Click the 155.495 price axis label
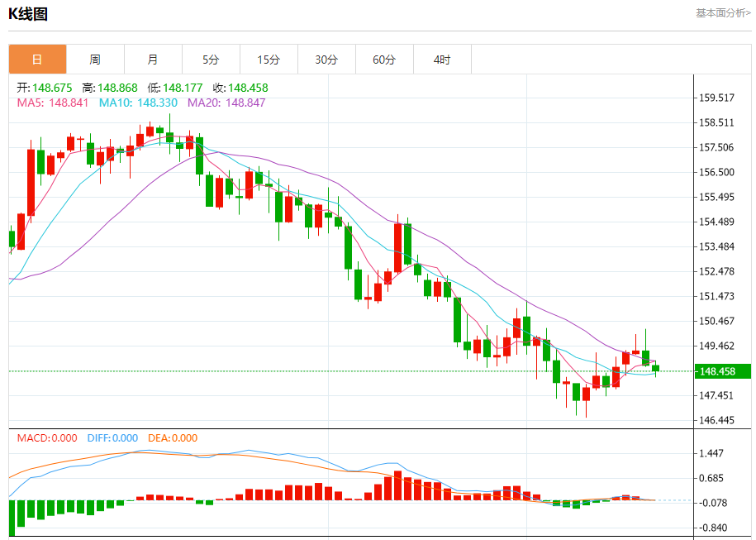The width and height of the screenshot is (756, 540). [x=716, y=197]
